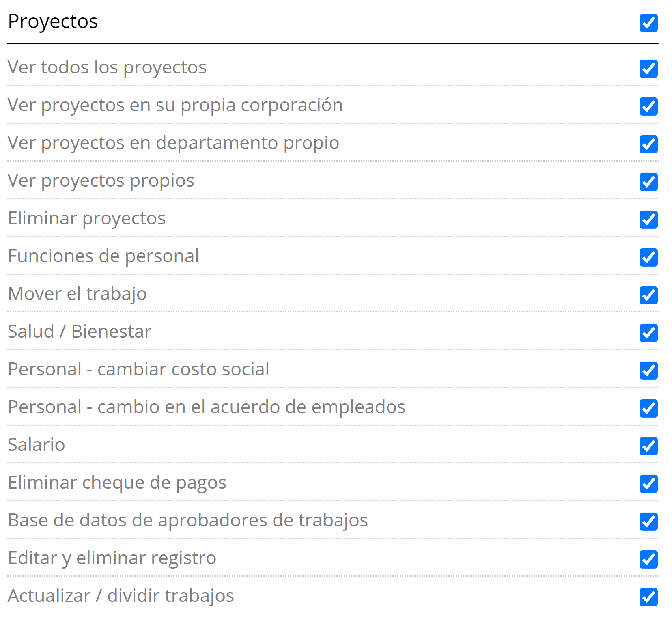Toggle 'Base de datos de aprobadores de trabajos'
672x625 pixels.
(648, 522)
